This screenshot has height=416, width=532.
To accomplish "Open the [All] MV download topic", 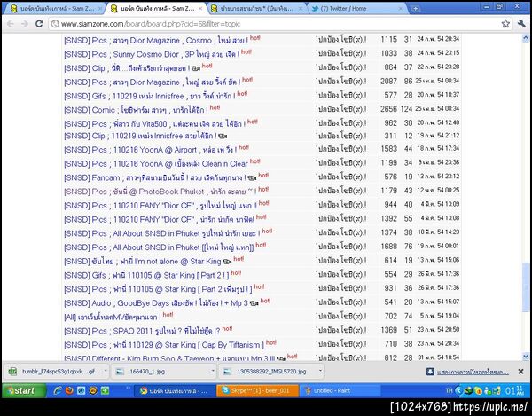I will tap(112, 318).
